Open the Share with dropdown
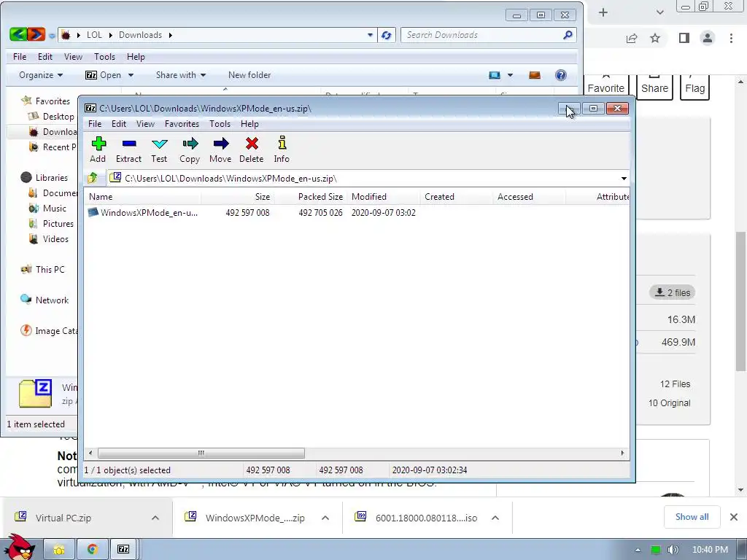The image size is (747, 560). click(x=181, y=75)
